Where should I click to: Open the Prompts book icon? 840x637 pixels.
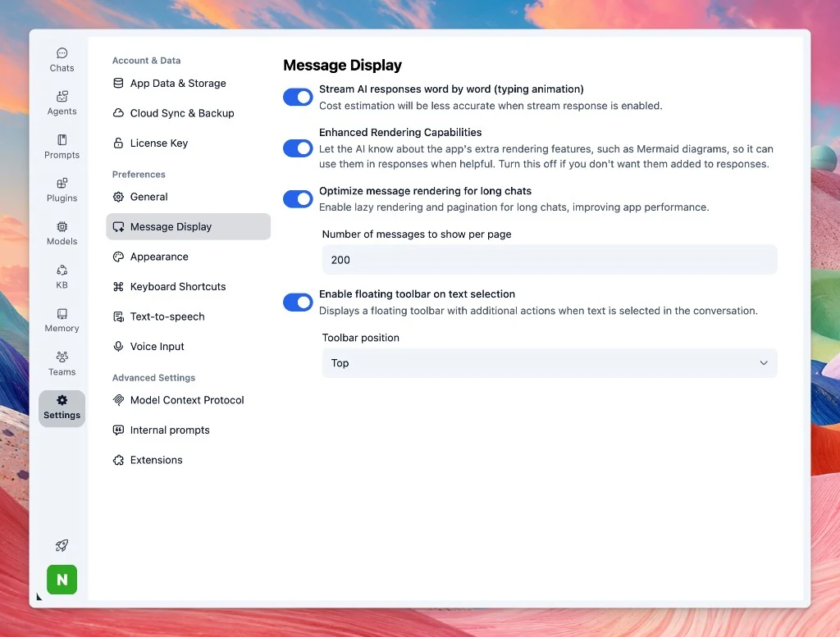pos(62,139)
